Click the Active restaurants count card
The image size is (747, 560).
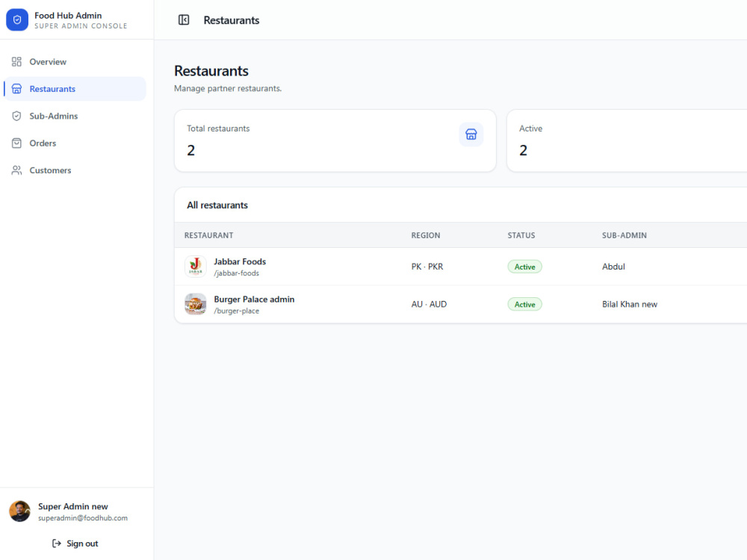627,141
